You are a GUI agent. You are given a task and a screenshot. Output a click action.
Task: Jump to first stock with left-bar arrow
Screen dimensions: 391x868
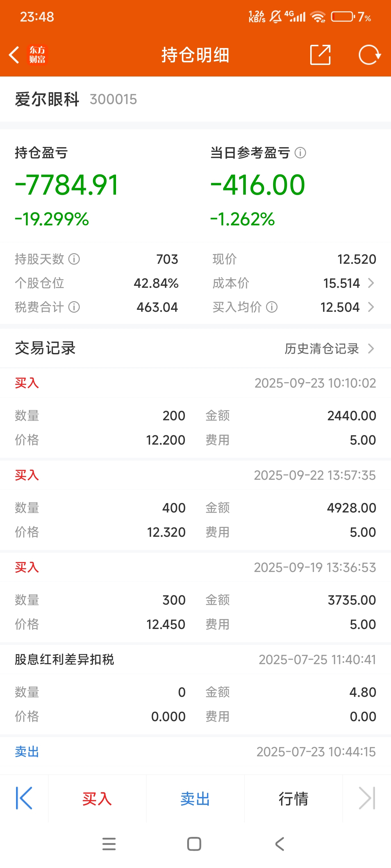click(24, 798)
